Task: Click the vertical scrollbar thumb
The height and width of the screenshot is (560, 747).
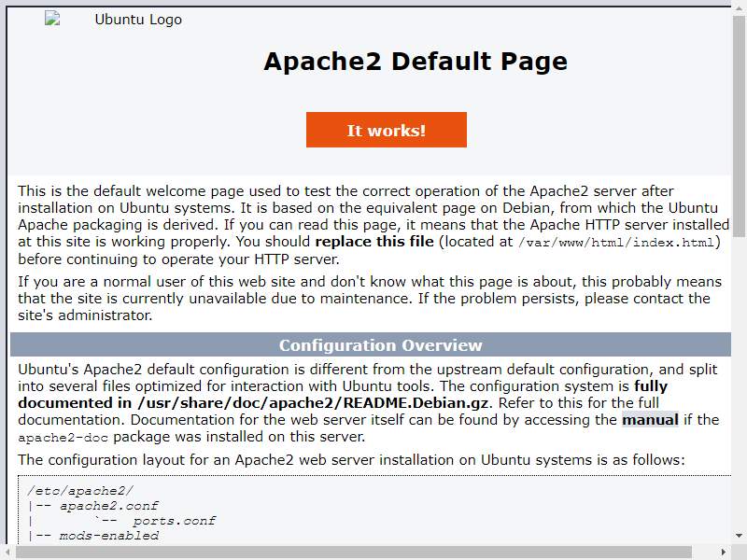Action: pos(739,126)
